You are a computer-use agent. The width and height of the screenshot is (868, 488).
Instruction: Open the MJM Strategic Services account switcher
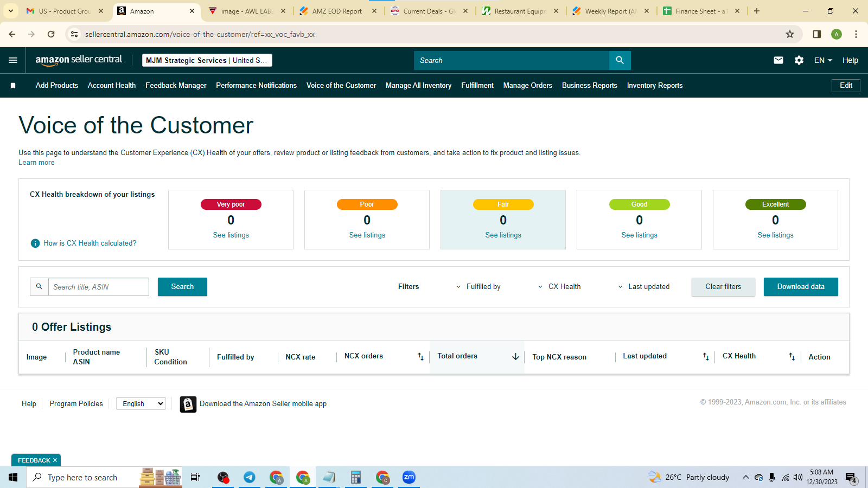coord(207,60)
